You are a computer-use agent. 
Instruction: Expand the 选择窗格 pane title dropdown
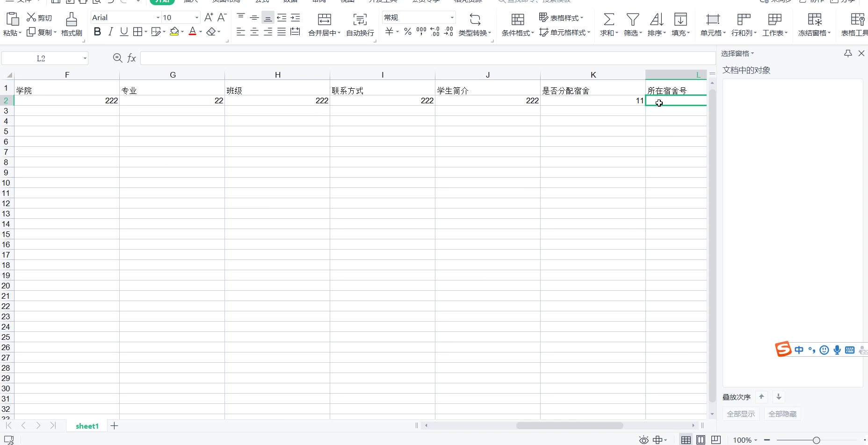click(752, 53)
